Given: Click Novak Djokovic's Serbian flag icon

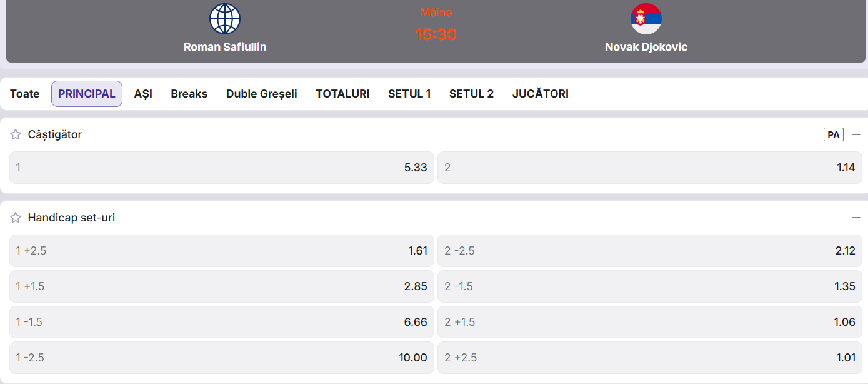Looking at the screenshot, I should 646,19.
